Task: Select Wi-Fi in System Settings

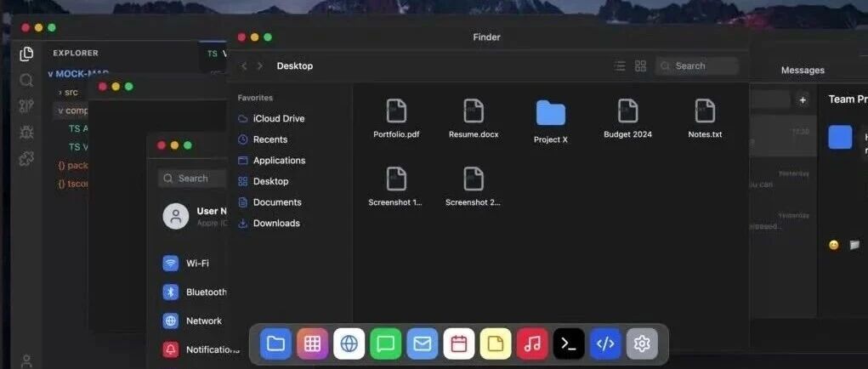Action: tap(197, 264)
